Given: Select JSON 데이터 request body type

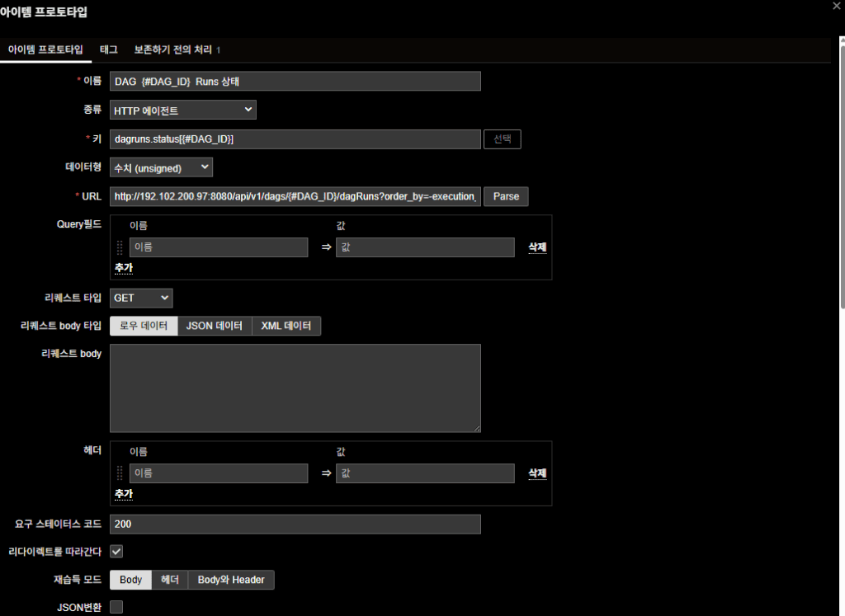Looking at the screenshot, I should pos(215,326).
